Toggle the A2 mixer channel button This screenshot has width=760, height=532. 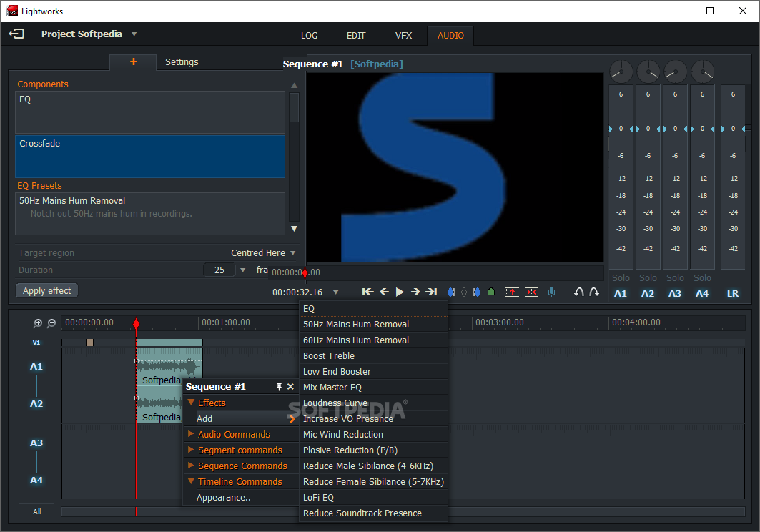click(x=648, y=293)
